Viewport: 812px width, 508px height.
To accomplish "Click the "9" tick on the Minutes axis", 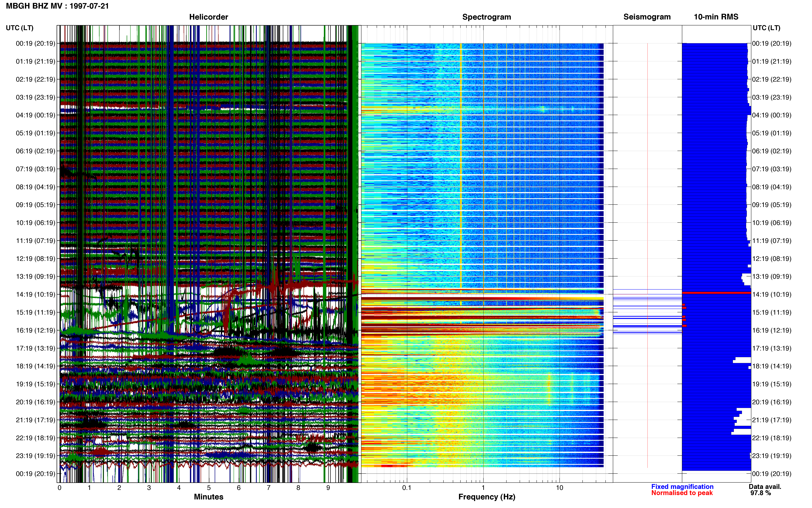I will tap(328, 488).
